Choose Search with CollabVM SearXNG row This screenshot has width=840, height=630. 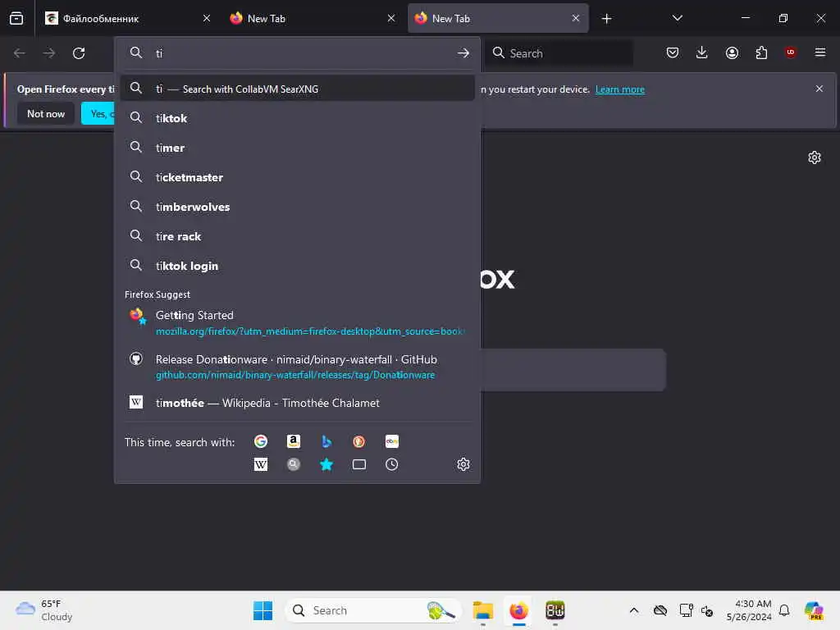click(297, 89)
